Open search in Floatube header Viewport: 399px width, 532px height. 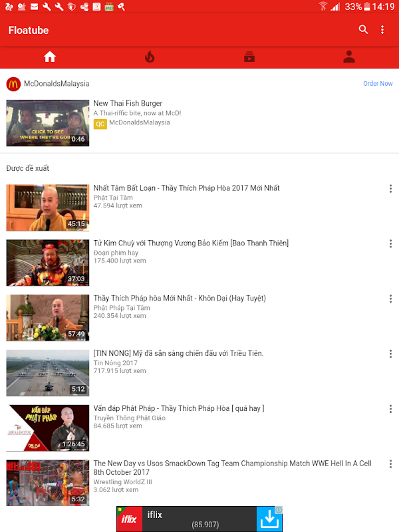pyautogui.click(x=363, y=29)
